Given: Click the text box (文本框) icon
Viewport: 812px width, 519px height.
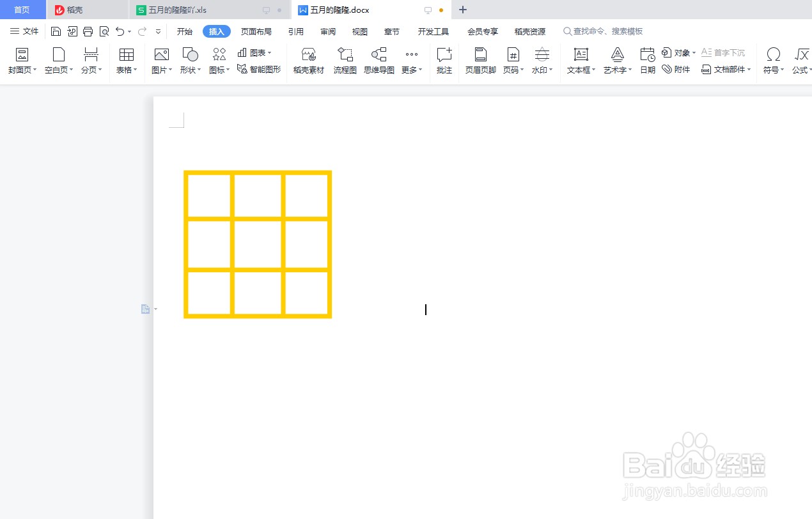Looking at the screenshot, I should [581, 54].
